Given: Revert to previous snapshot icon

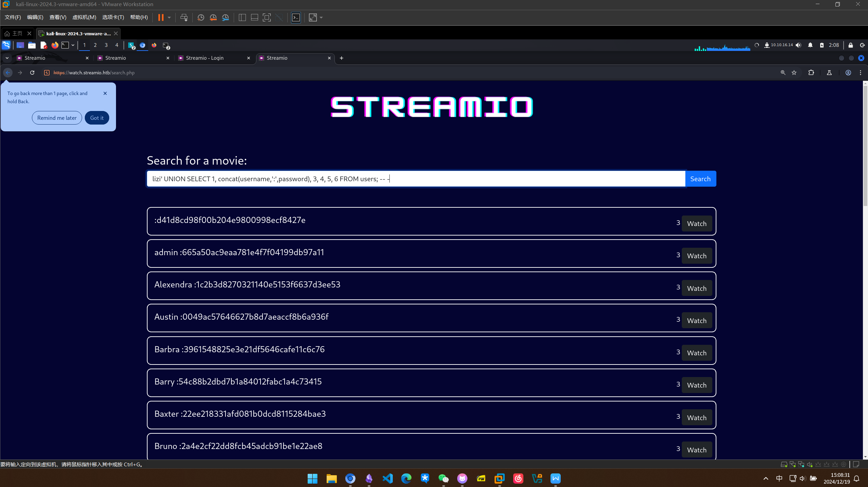Looking at the screenshot, I should coord(213,18).
